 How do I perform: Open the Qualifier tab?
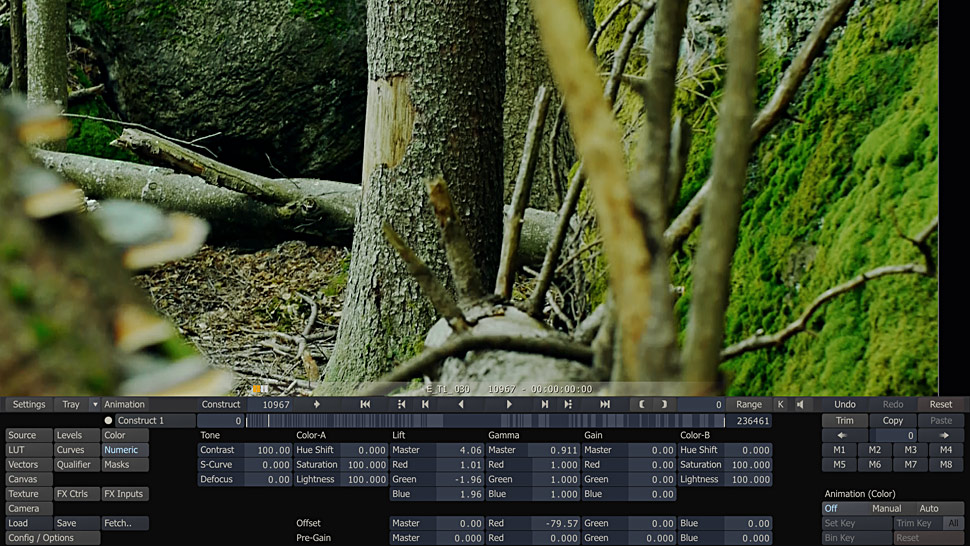[74, 465]
